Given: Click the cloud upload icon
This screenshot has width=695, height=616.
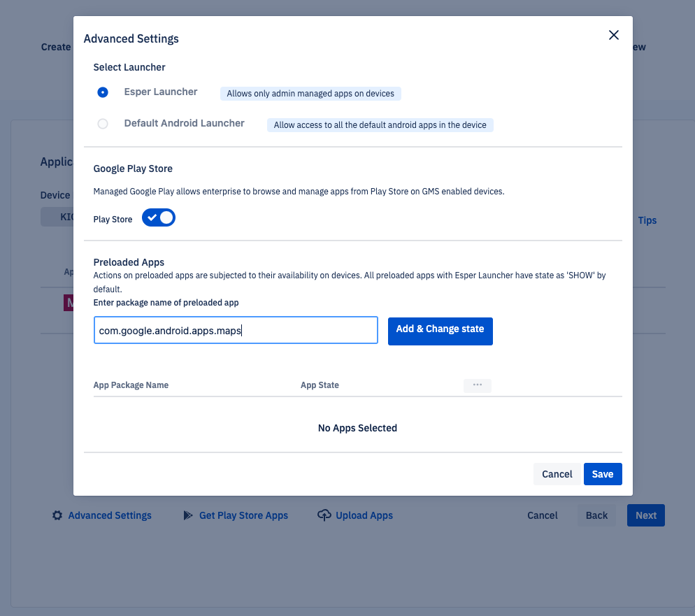Looking at the screenshot, I should pyautogui.click(x=324, y=515).
